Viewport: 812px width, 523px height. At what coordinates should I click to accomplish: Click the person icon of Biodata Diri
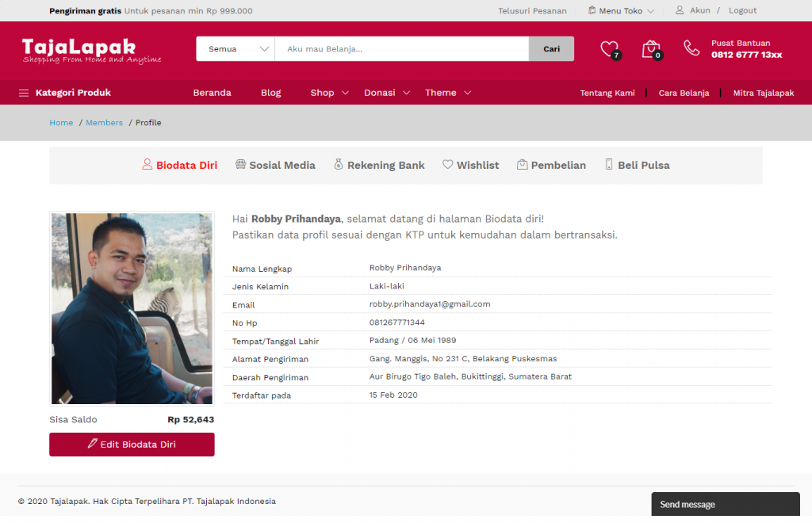(147, 165)
